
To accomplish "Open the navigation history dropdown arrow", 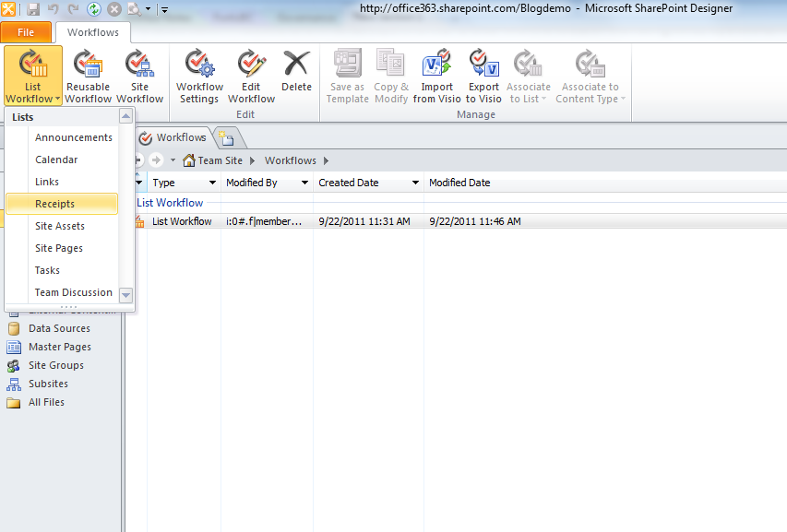I will click(173, 160).
